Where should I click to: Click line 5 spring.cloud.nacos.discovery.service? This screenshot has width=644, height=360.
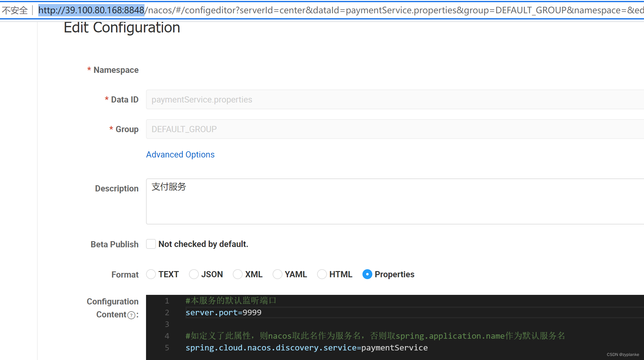[307, 348]
